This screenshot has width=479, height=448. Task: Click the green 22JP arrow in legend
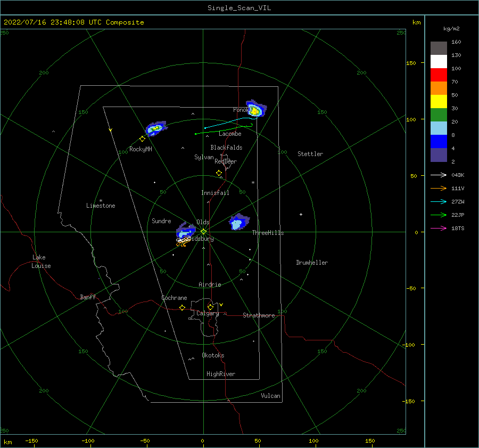click(439, 215)
